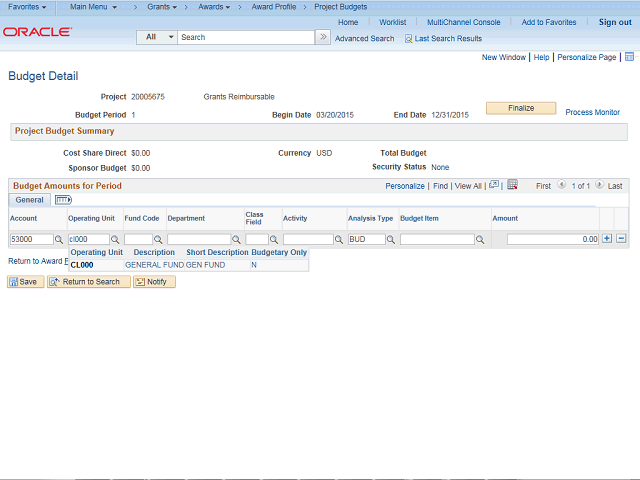
Task: Click GENERAL FUND description in suggestion row
Action: click(x=154, y=265)
